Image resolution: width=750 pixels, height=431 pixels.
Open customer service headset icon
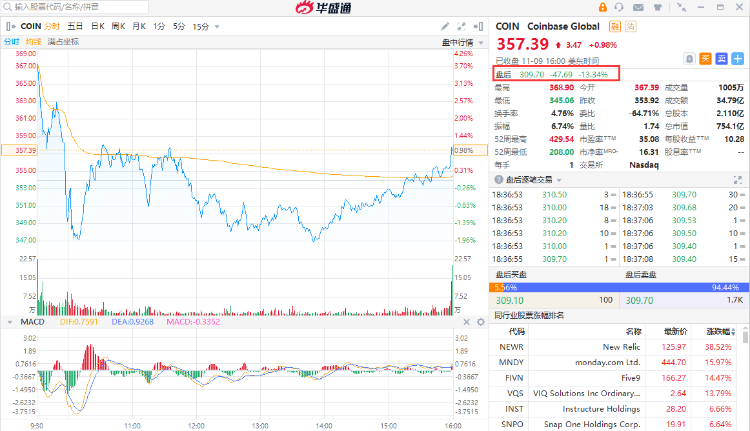click(619, 7)
